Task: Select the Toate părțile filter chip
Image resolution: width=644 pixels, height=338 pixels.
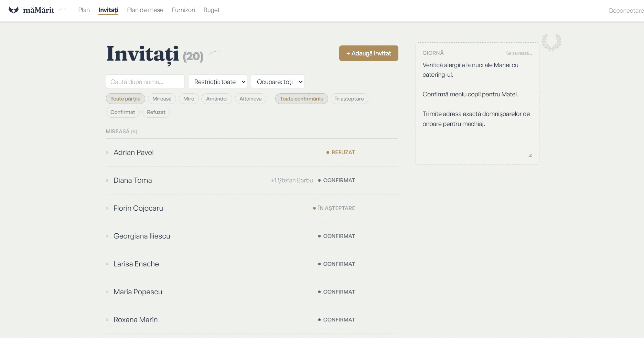Action: pos(125,99)
